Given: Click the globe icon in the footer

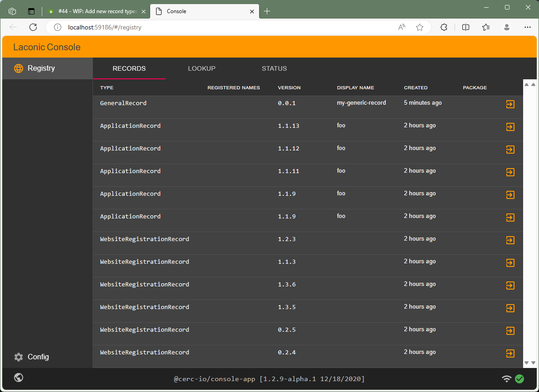Looking at the screenshot, I should coord(19,377).
